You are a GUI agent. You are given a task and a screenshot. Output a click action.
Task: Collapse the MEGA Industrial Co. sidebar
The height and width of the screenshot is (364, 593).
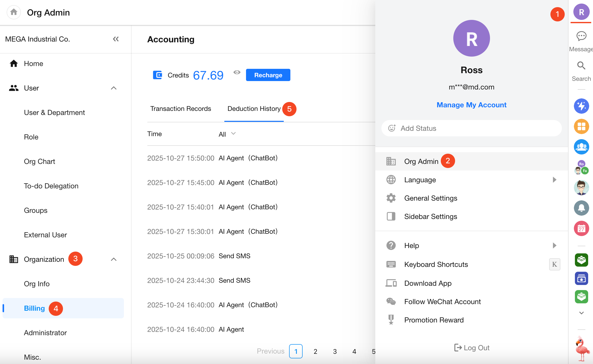point(116,39)
